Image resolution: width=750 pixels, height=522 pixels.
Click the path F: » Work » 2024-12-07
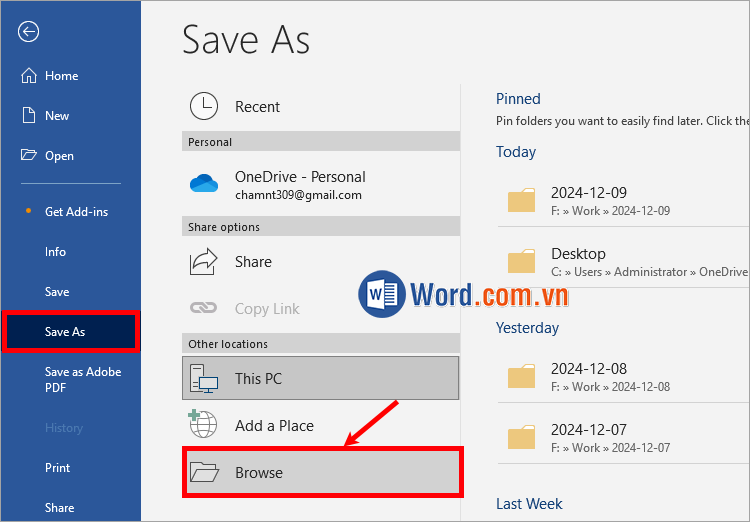point(610,448)
